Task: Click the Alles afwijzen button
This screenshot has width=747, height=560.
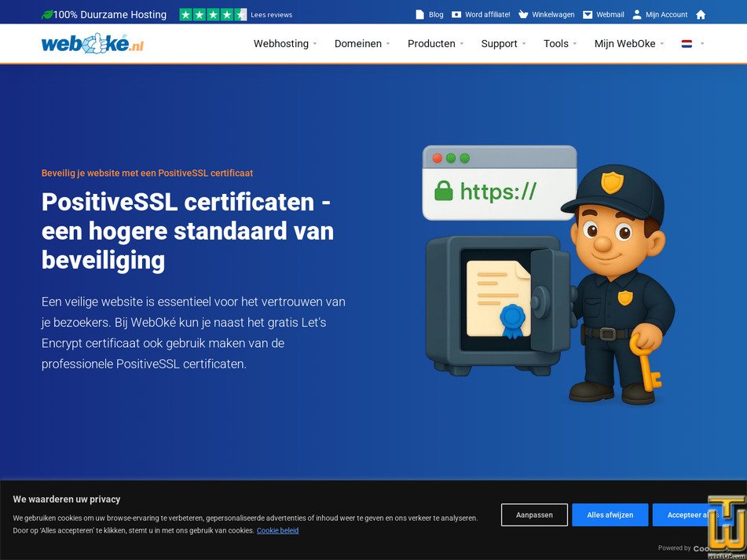Action: (610, 514)
